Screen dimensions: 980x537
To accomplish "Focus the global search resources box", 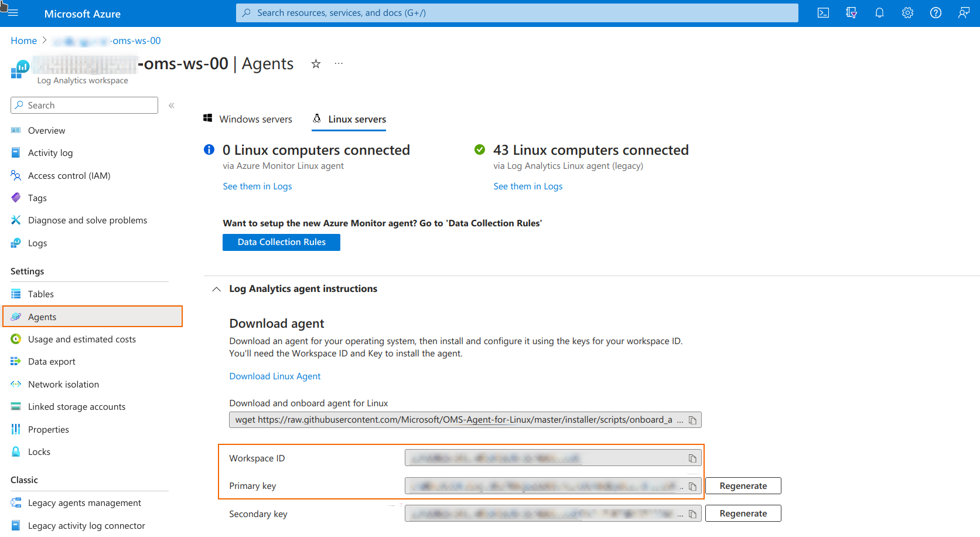I will [517, 13].
